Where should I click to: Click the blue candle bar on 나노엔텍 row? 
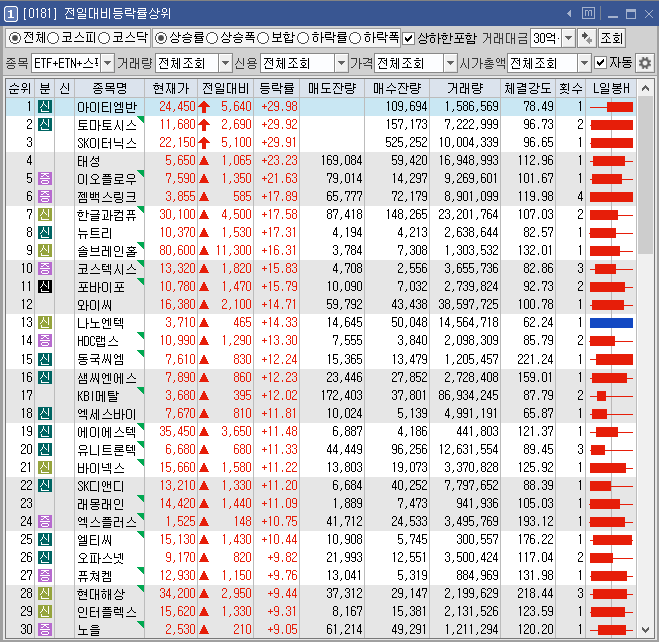click(x=611, y=323)
